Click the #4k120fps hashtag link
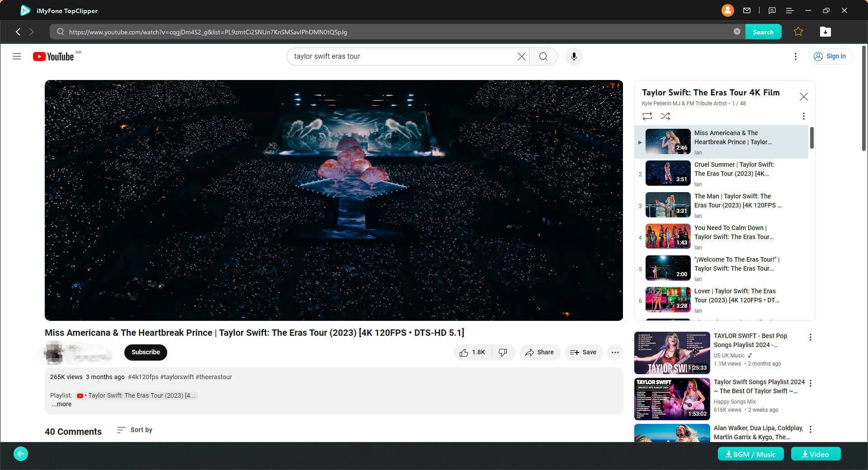The image size is (868, 470). [x=143, y=377]
